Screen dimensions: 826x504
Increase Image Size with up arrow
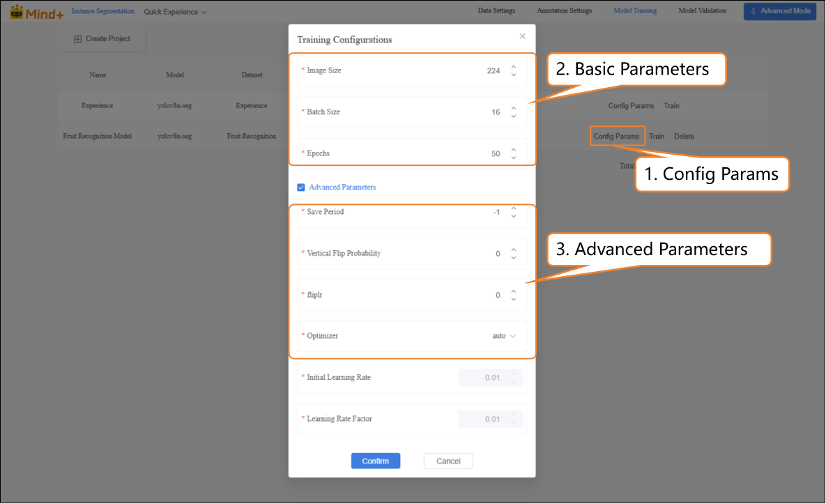(514, 67)
